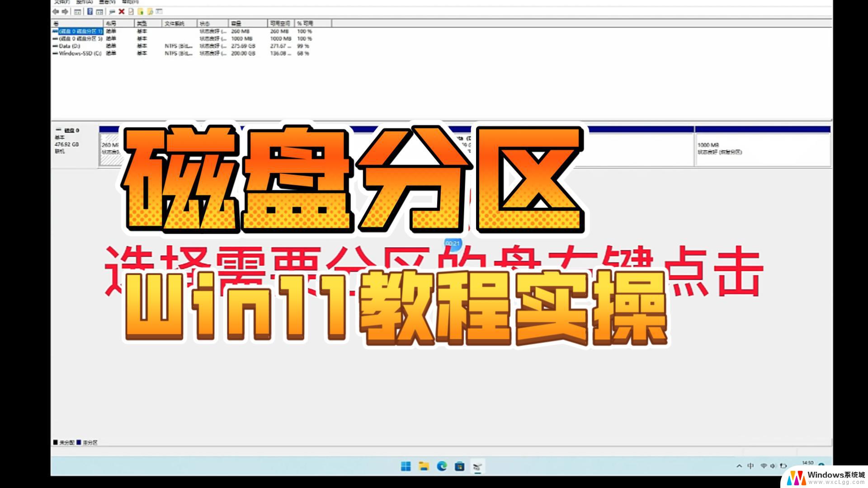Sort by the 状态 column header

(213, 23)
